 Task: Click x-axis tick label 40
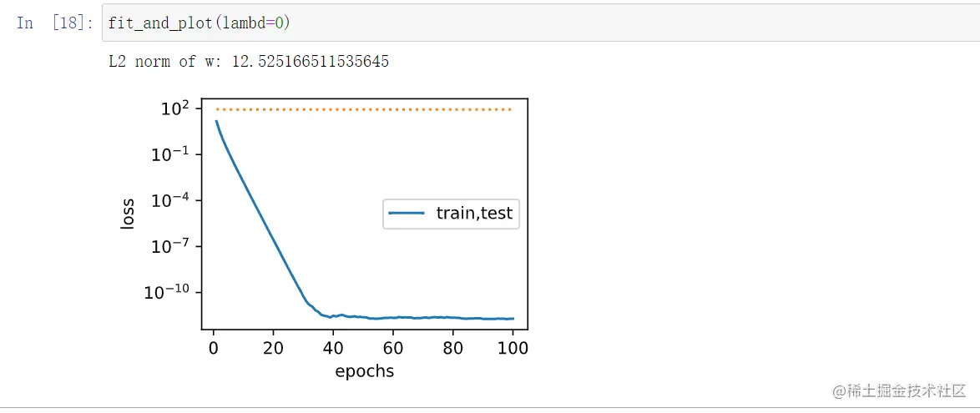(x=333, y=349)
